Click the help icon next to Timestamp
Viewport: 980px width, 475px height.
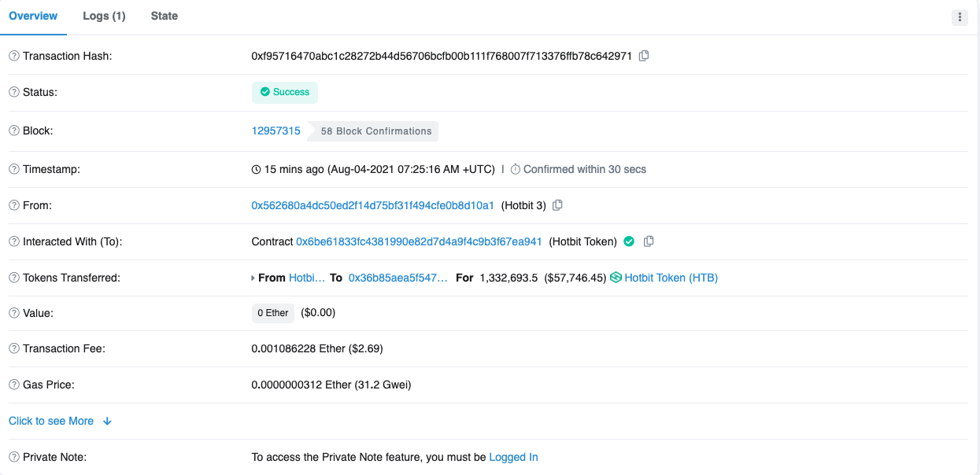tap(14, 169)
